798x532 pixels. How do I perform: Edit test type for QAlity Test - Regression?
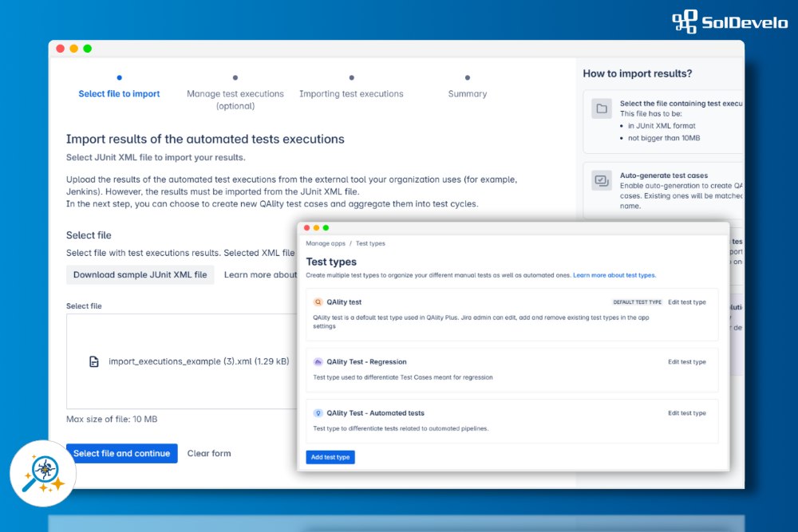coord(686,362)
